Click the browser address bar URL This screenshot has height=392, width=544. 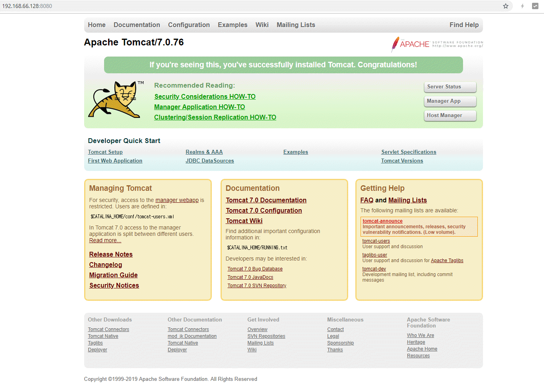[x=27, y=6]
